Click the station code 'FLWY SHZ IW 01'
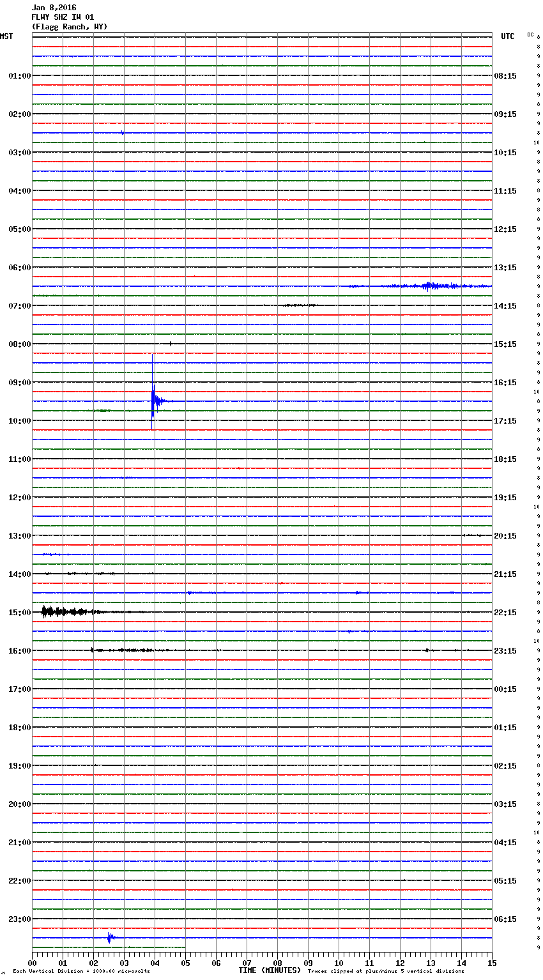The width and height of the screenshot is (543, 980). click(63, 17)
